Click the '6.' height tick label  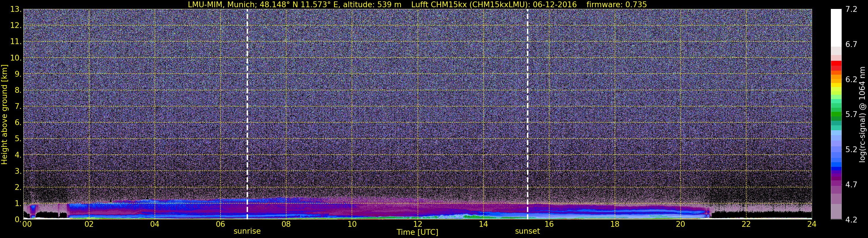[18, 122]
